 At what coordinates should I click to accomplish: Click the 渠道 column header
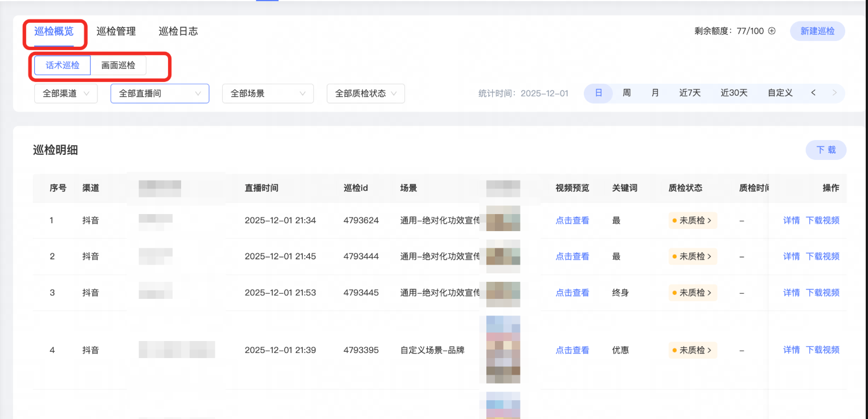91,188
